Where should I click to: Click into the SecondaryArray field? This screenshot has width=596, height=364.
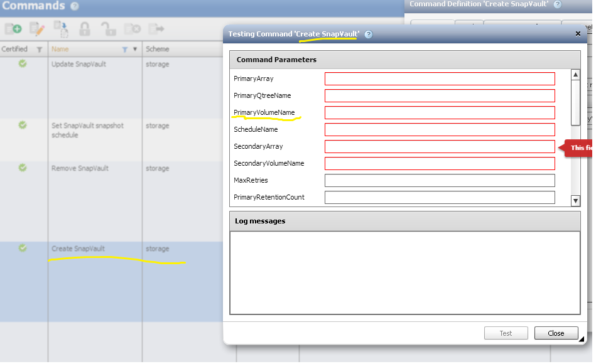440,146
